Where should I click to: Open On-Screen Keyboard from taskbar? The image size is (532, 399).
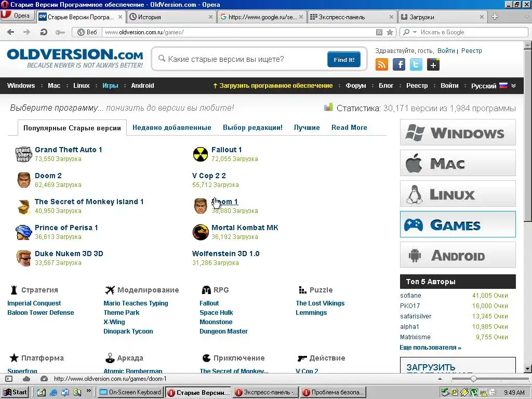pyautogui.click(x=131, y=392)
